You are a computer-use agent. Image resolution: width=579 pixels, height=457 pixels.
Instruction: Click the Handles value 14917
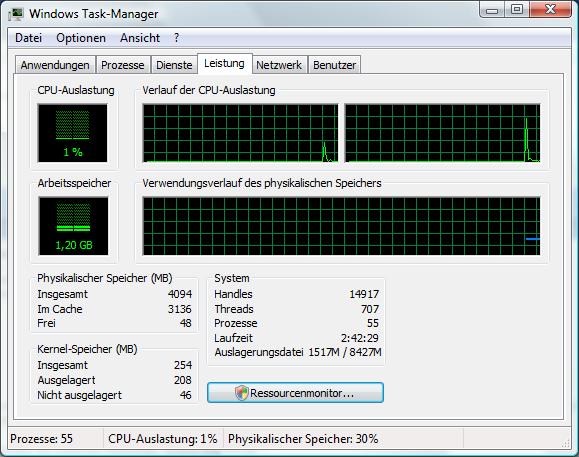pyautogui.click(x=364, y=294)
